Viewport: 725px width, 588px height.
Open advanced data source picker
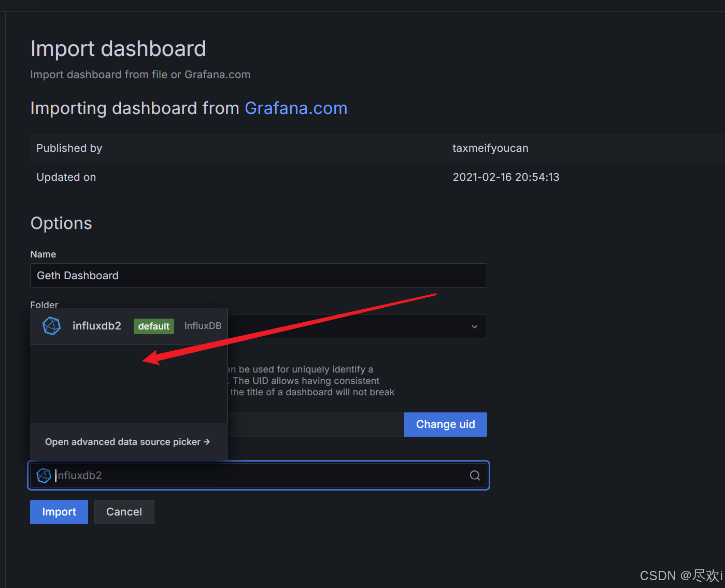tap(127, 442)
